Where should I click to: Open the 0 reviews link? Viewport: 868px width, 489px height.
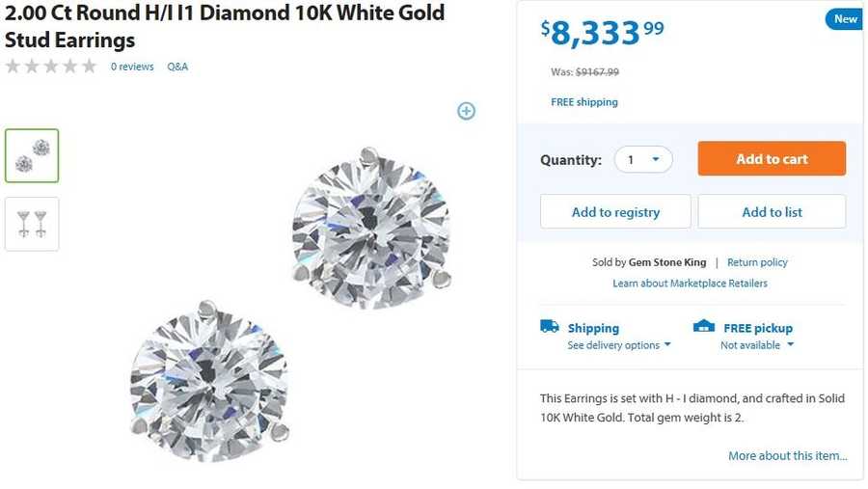132,67
